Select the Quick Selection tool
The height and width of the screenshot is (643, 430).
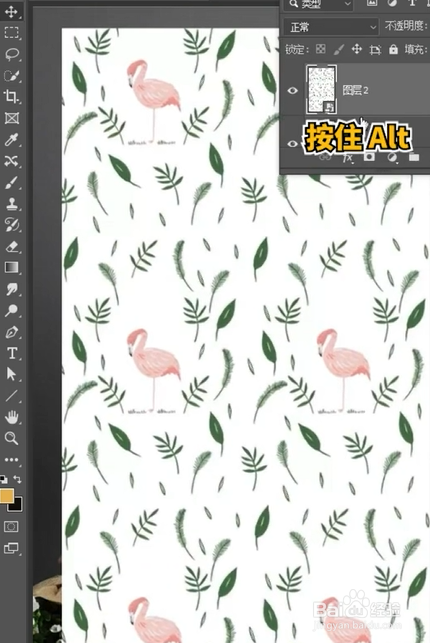click(x=11, y=75)
